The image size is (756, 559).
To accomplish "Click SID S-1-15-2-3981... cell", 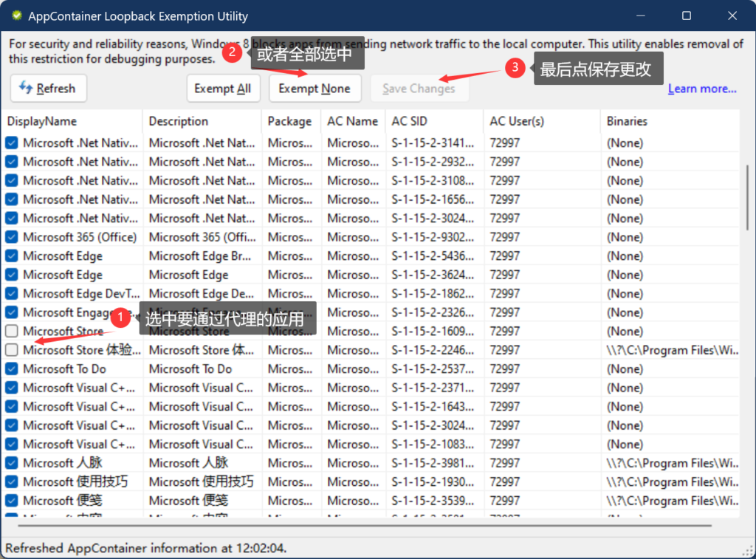I will click(x=432, y=463).
